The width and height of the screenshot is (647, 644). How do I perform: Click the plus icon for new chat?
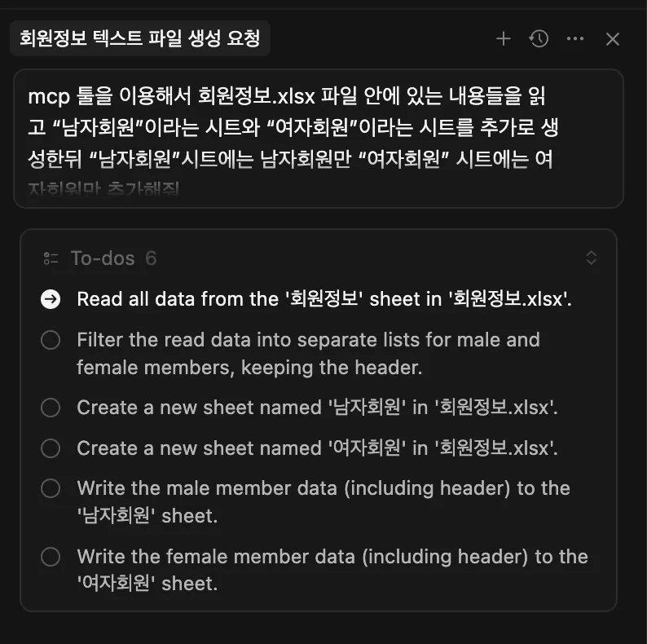(504, 38)
